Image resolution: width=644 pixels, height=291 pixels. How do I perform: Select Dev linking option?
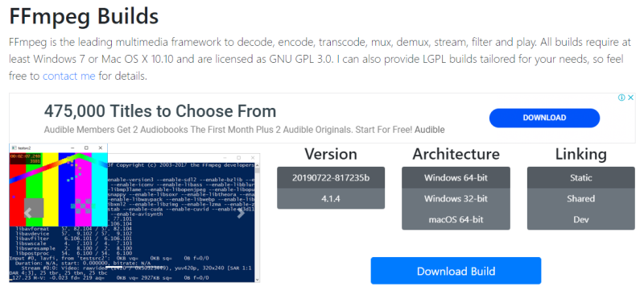(x=580, y=219)
